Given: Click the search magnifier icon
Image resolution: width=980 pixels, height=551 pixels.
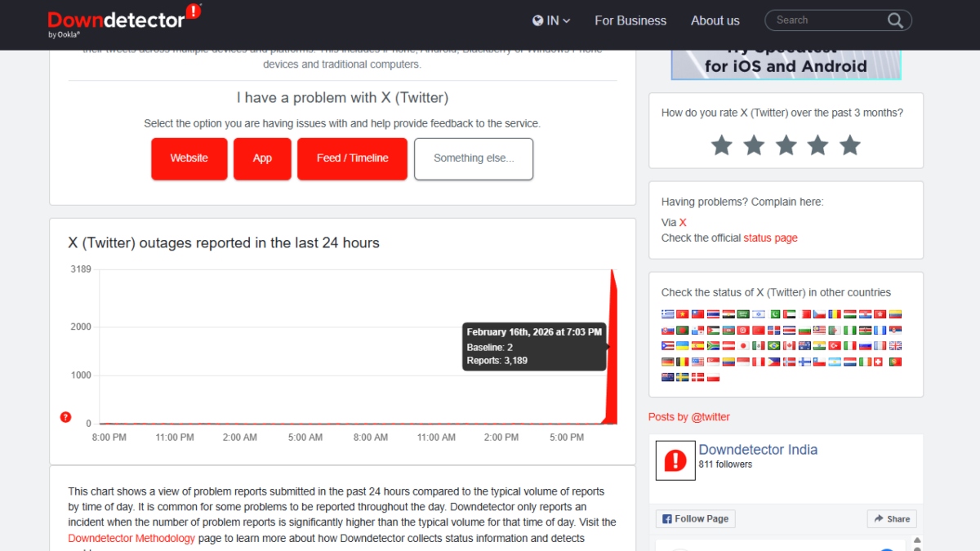Looking at the screenshot, I should point(895,20).
